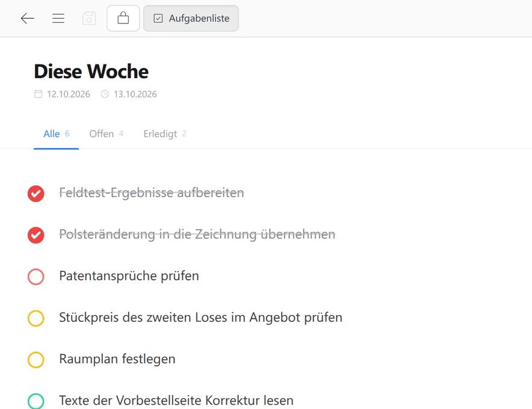532x409 pixels.
Task: Mark Patentansprüche prüfen as done
Action: pos(36,277)
